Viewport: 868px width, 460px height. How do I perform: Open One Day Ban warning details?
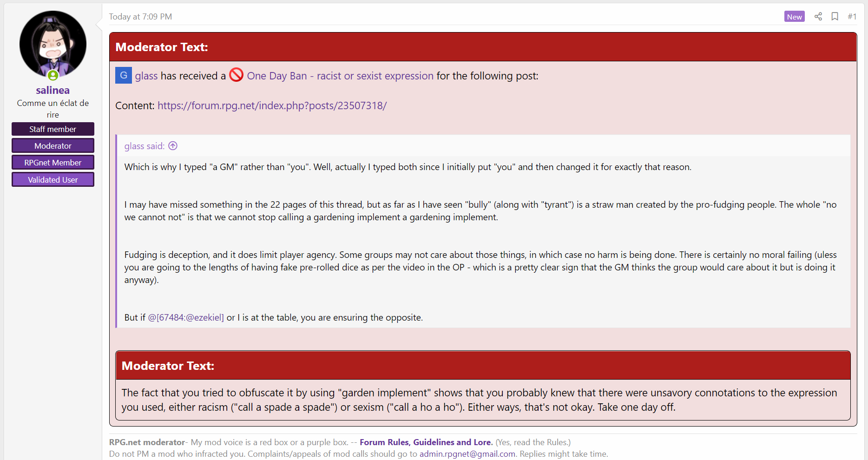tap(340, 76)
